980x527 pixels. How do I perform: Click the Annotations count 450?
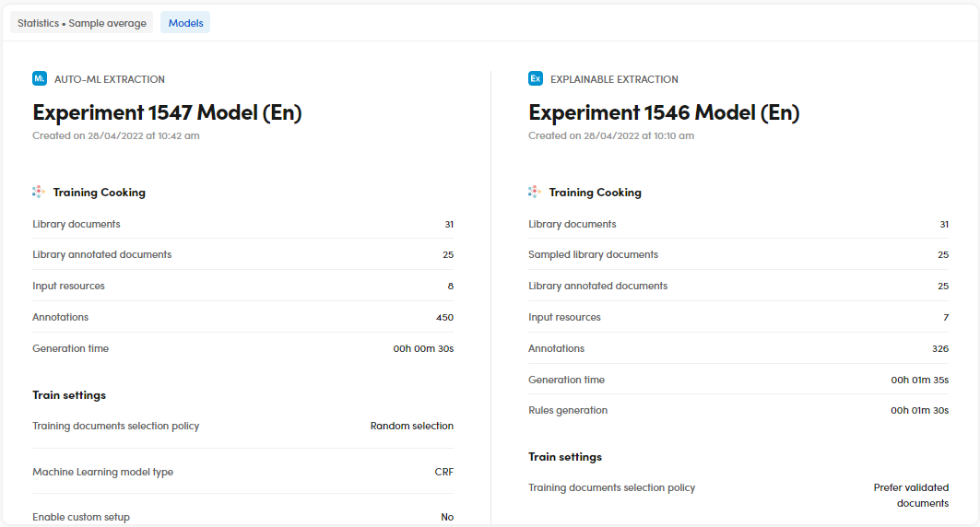[444, 318]
